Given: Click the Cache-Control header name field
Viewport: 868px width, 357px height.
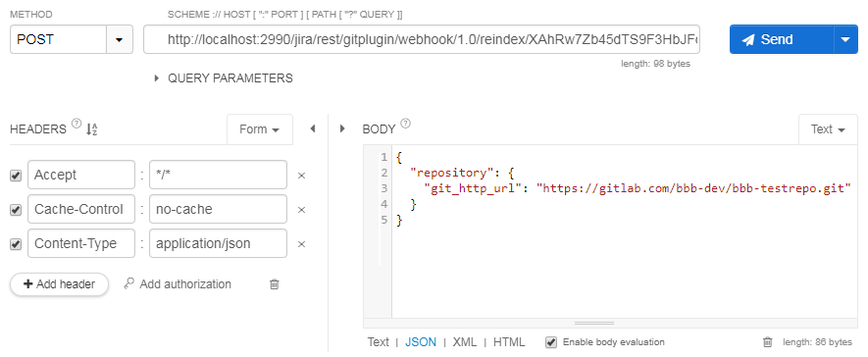Looking at the screenshot, I should point(81,209).
